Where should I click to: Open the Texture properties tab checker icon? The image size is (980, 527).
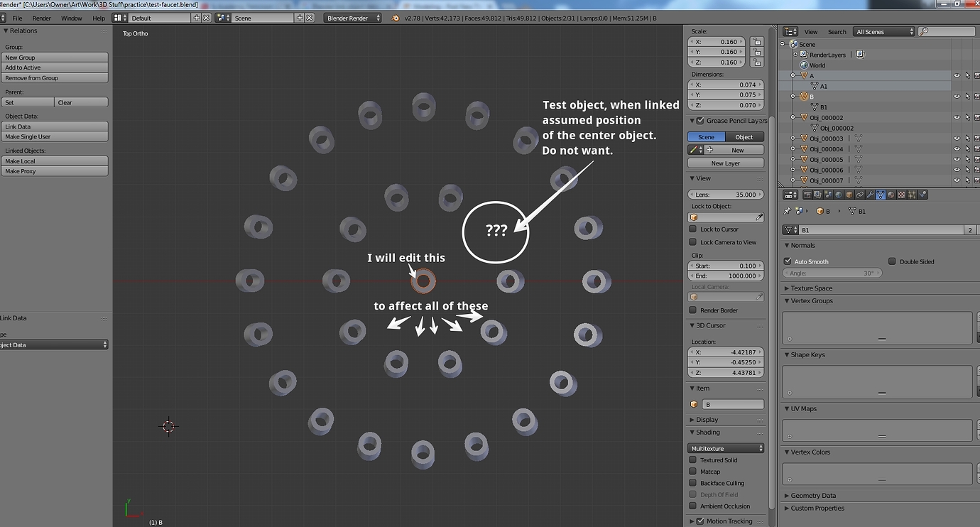[x=901, y=195]
